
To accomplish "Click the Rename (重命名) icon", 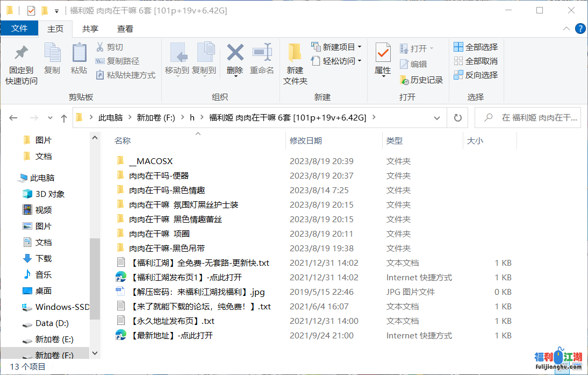I will (262, 53).
